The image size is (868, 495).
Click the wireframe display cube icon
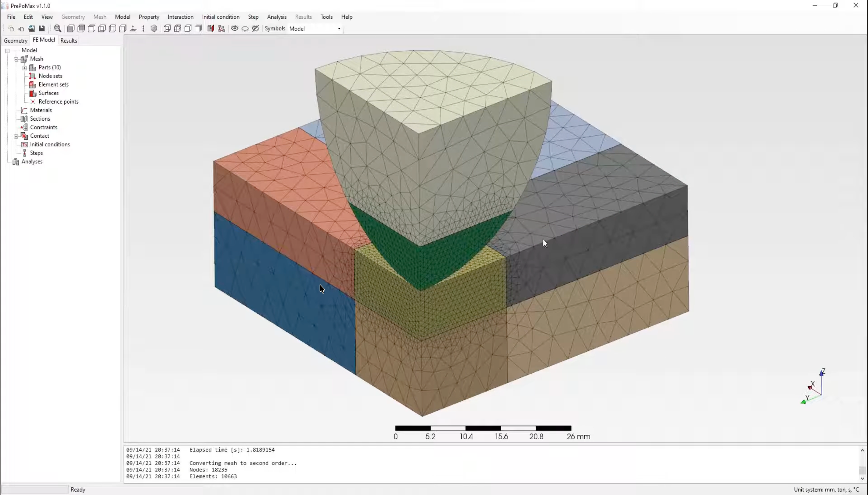click(167, 29)
